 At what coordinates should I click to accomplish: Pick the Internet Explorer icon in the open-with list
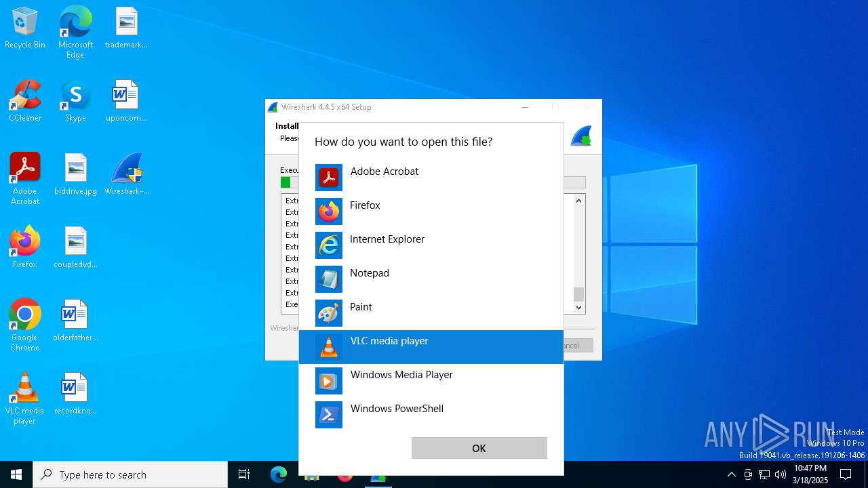tap(329, 245)
